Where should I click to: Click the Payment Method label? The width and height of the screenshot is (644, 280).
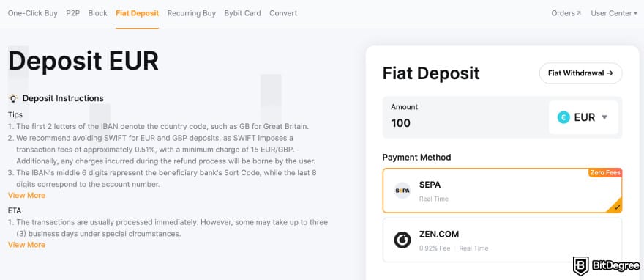[416, 157]
